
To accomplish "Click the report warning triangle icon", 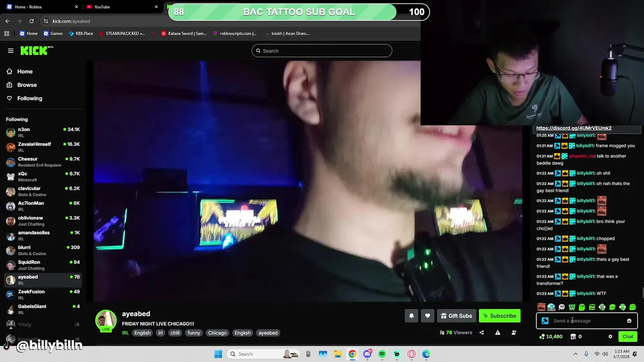I will click(498, 332).
